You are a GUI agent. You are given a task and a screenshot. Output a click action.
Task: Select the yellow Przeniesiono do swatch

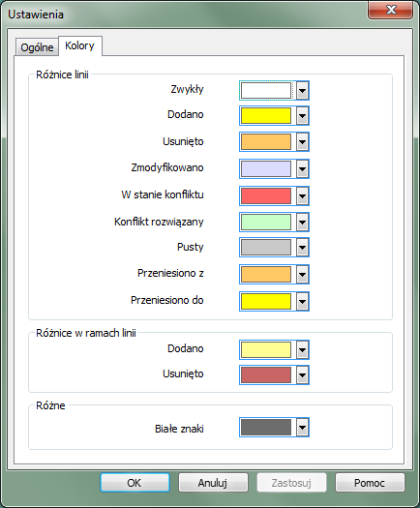coord(266,301)
